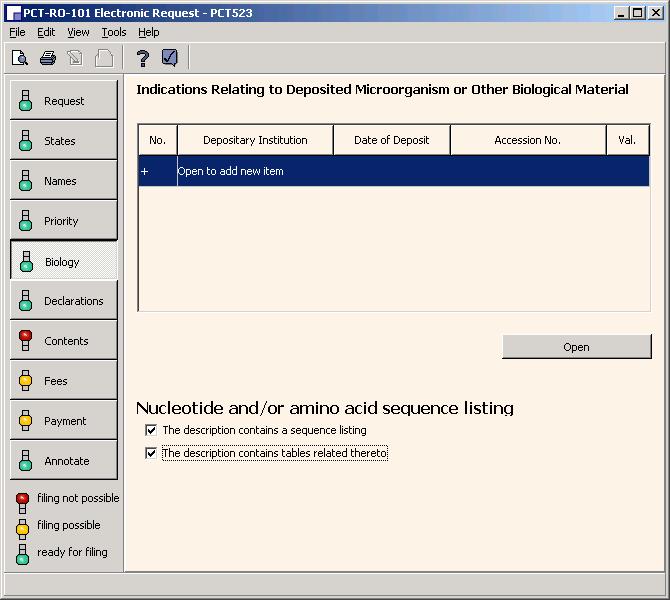Click the application icon in the title bar
Screen dimensions: 670x600
pos(14,13)
